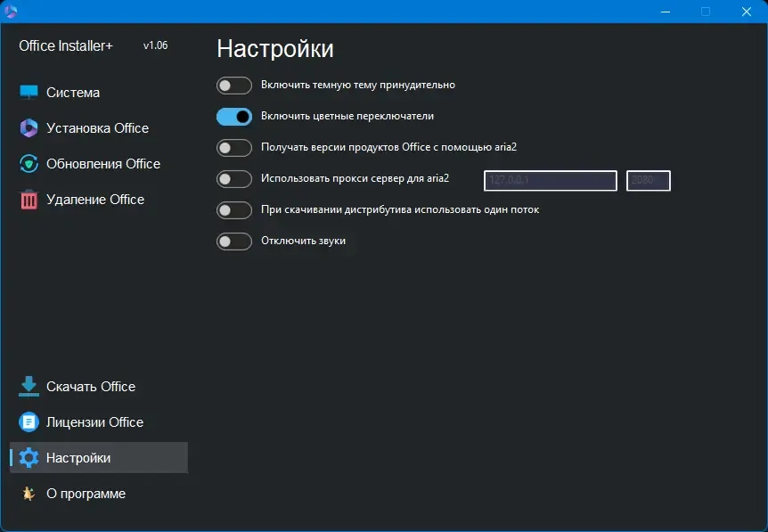768x532 pixels.
Task: Click the proxy port field 8080
Action: pos(649,180)
